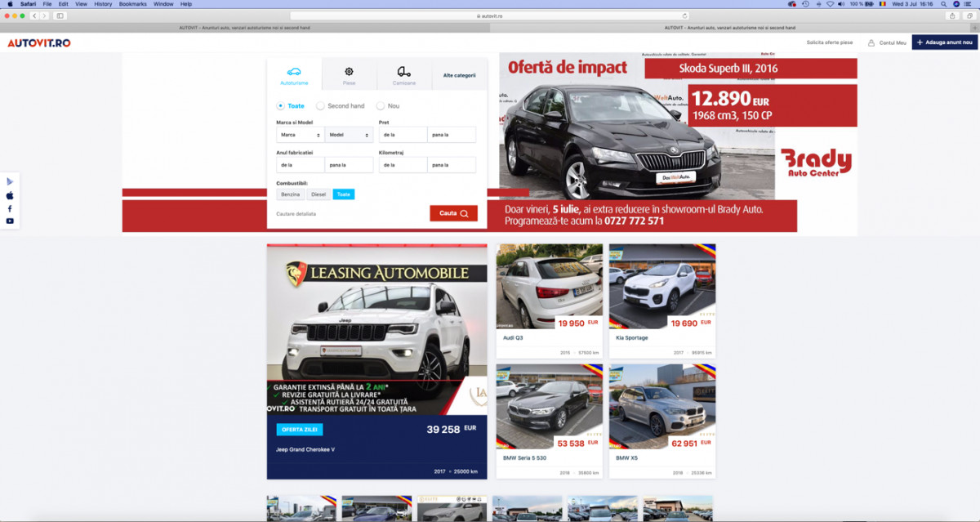Open Notification Center icon
The height and width of the screenshot is (522, 980).
pos(969,4)
